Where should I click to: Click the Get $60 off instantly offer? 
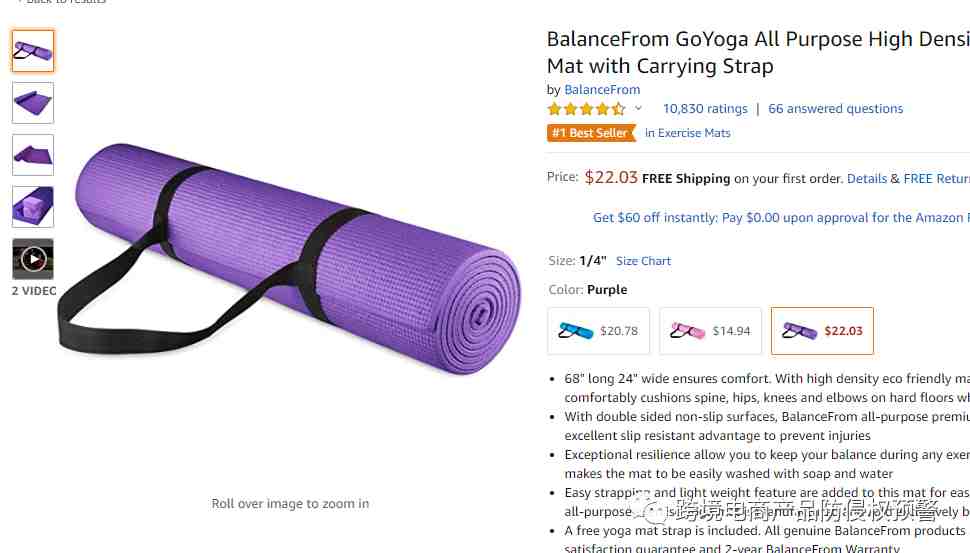tap(781, 218)
